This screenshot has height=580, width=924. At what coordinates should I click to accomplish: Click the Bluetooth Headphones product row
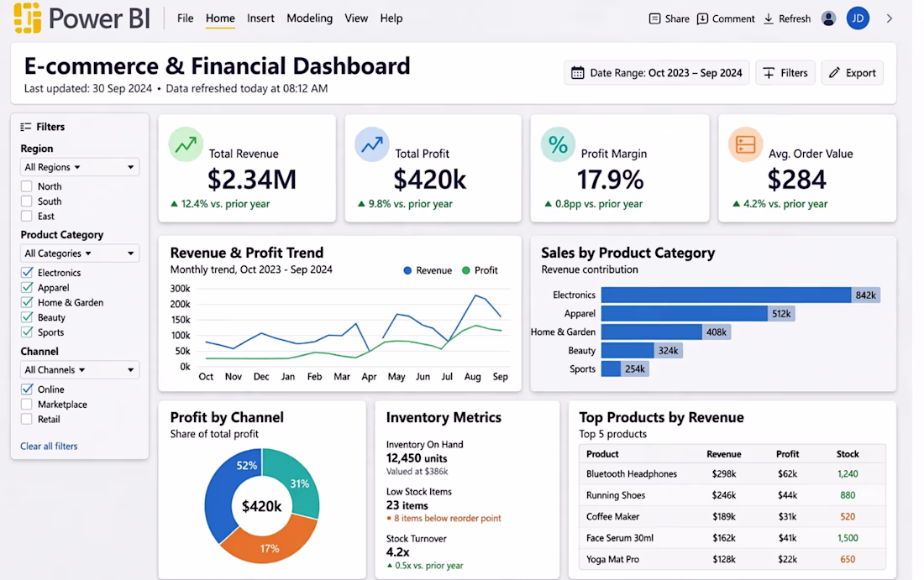point(732,474)
